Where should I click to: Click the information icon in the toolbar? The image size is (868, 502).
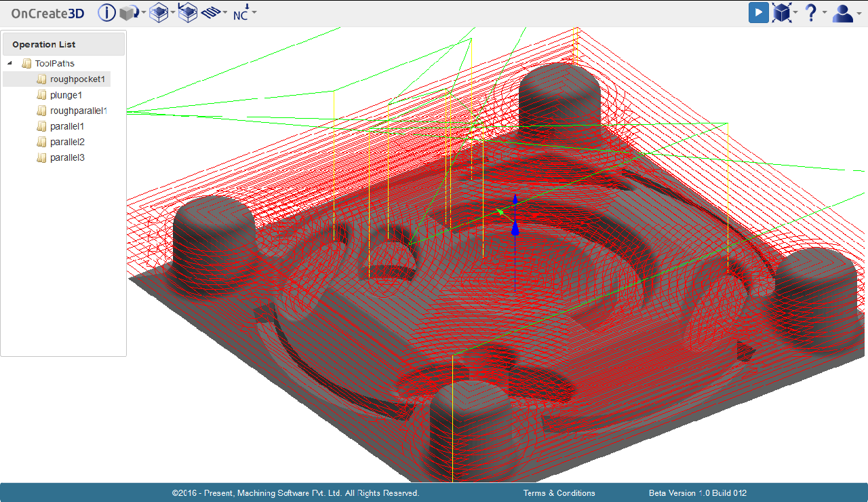(x=107, y=13)
